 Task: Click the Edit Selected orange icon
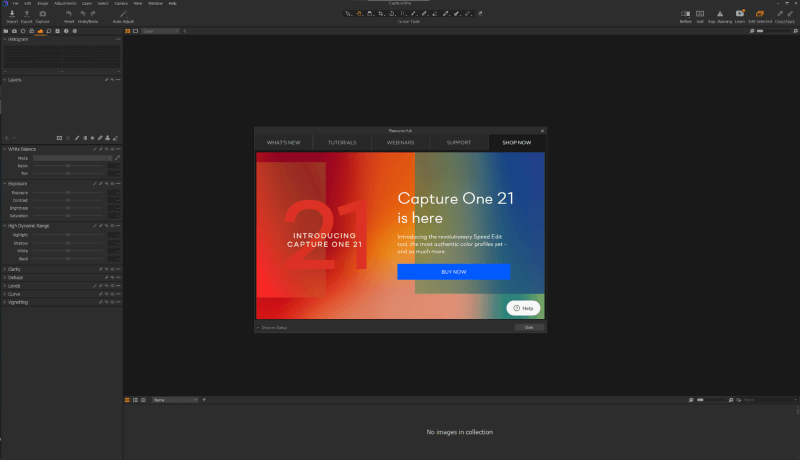coord(760,14)
